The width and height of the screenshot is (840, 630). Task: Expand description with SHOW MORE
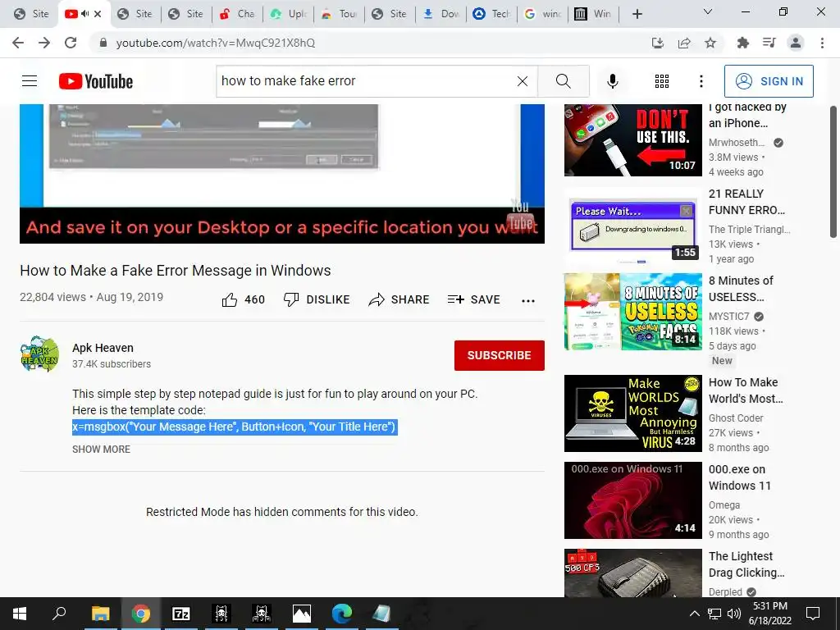coord(101,449)
